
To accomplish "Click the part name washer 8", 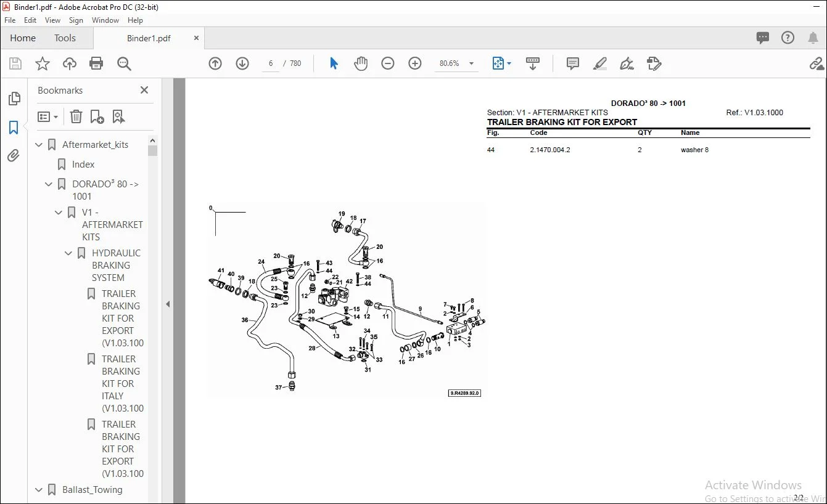I will [x=694, y=150].
